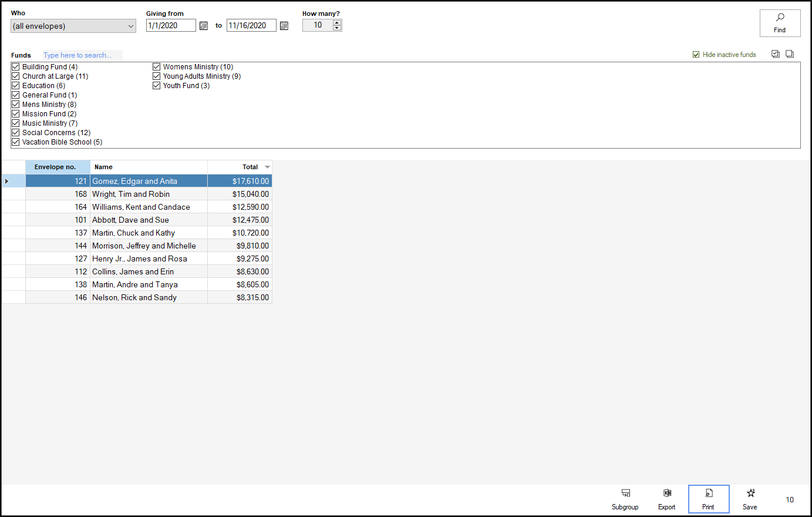
Task: Click the uncheck all funds icon
Action: (790, 54)
